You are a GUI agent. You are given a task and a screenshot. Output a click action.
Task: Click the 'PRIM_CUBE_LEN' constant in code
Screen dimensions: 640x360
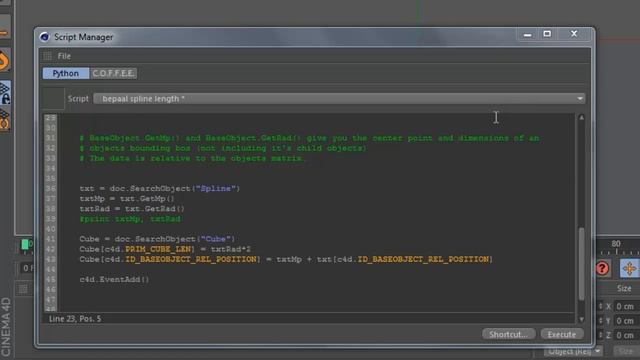point(158,249)
